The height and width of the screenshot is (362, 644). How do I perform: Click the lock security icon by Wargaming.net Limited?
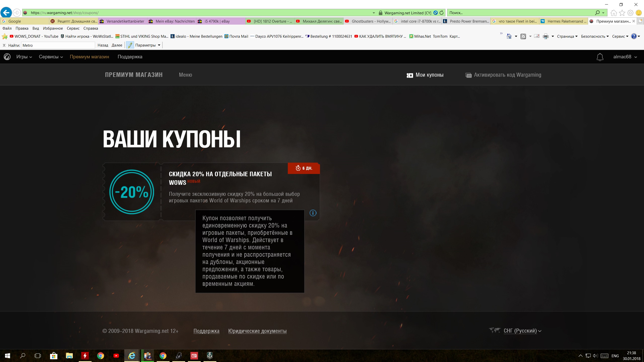(x=380, y=13)
